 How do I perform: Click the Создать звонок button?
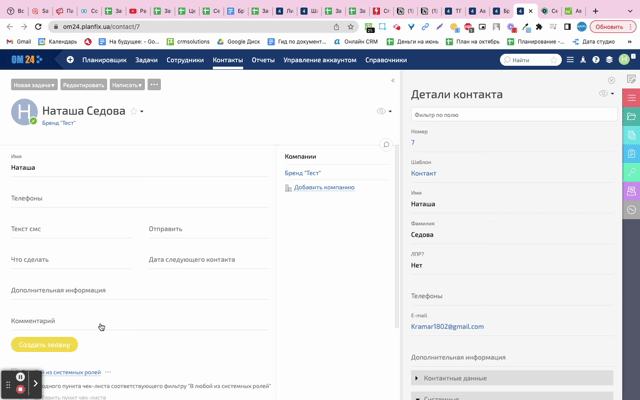click(44, 344)
